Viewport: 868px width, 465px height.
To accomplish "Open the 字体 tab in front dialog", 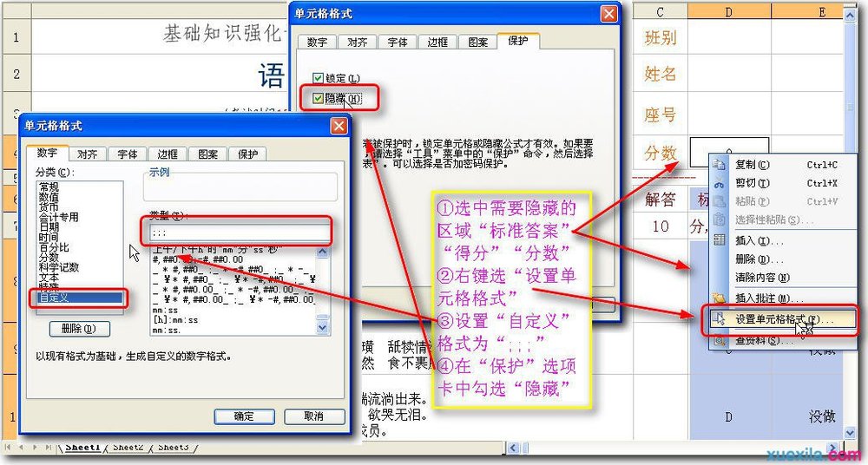I will pyautogui.click(x=128, y=154).
